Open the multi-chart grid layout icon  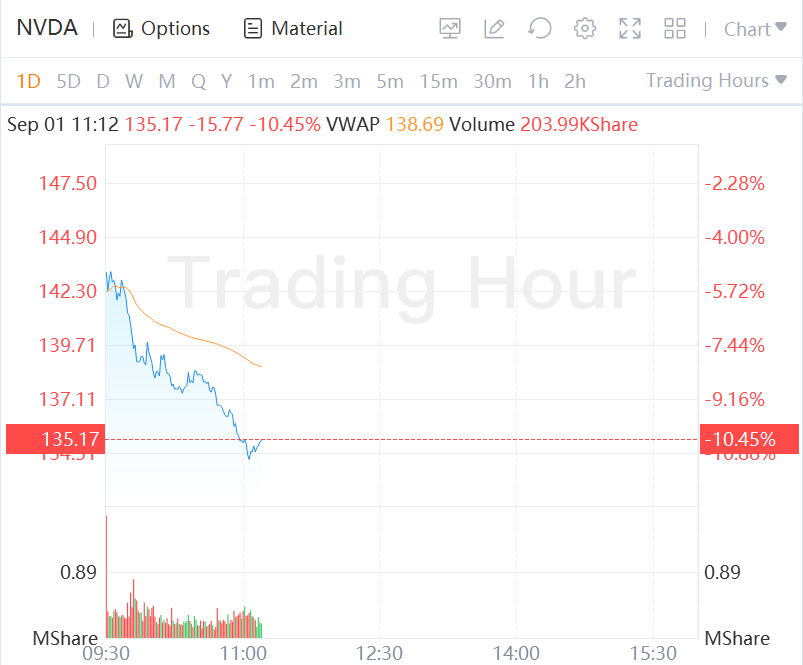point(675,29)
